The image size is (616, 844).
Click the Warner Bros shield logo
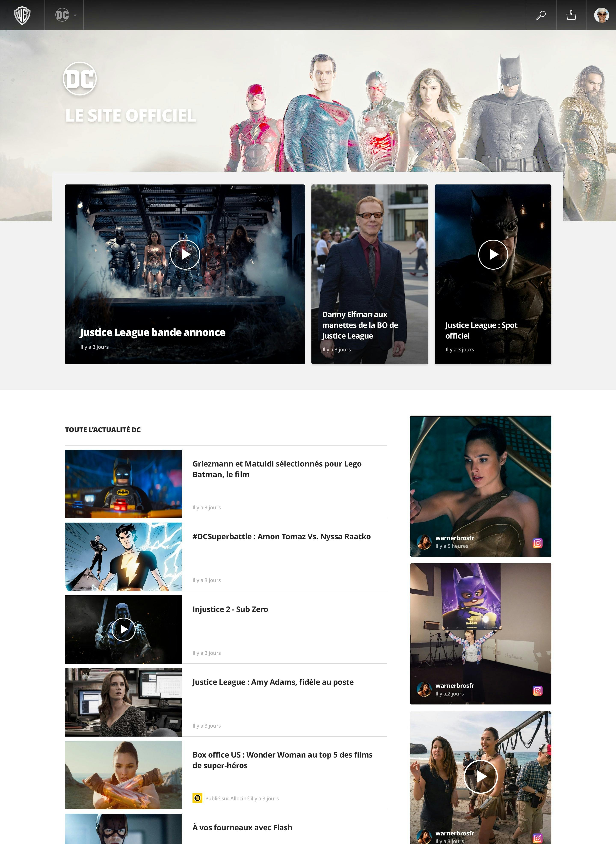(22, 15)
